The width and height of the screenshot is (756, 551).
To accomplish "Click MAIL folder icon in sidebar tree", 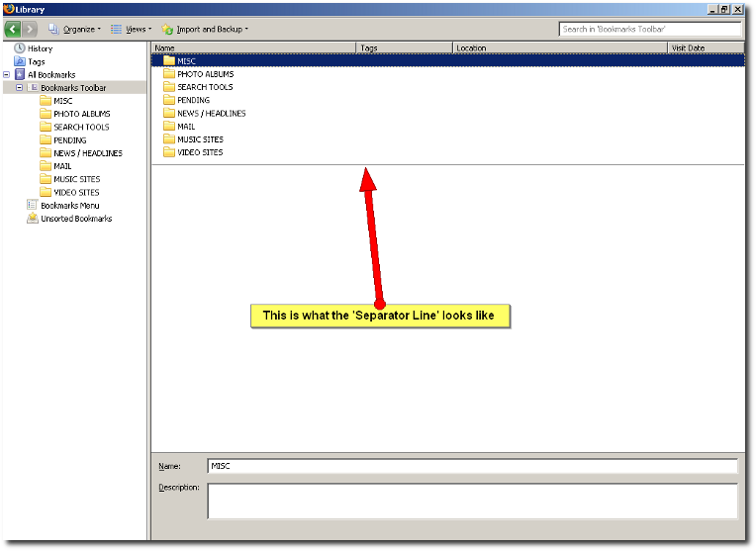I will 46,165.
